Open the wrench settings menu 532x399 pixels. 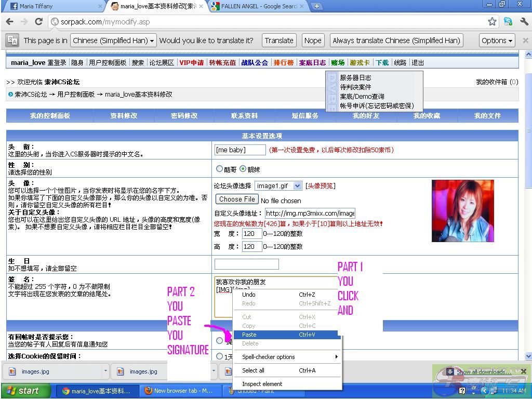coord(524,22)
